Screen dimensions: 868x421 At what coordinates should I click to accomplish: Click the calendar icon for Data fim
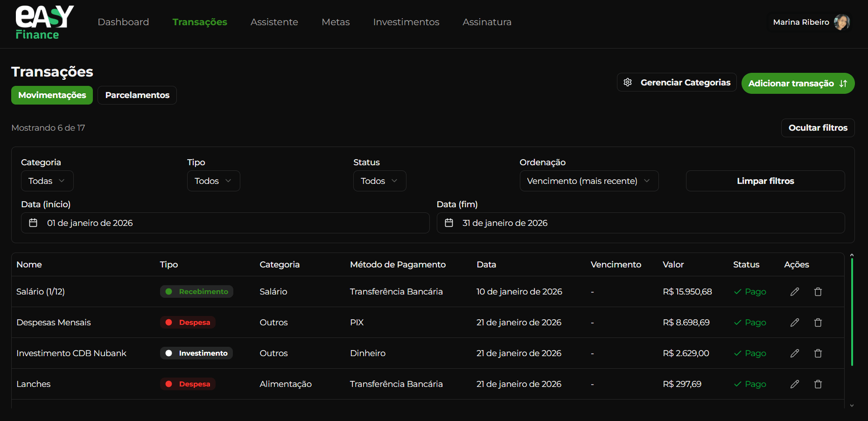448,223
